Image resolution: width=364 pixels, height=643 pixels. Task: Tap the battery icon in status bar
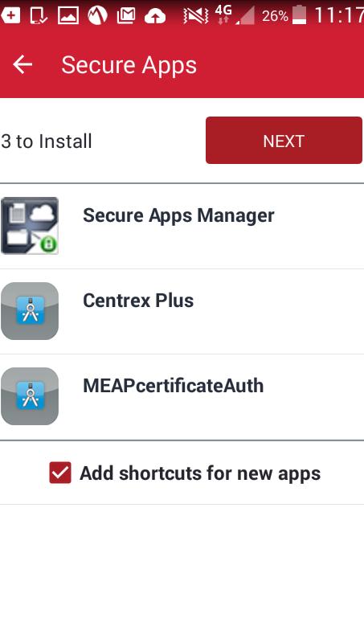point(299,15)
